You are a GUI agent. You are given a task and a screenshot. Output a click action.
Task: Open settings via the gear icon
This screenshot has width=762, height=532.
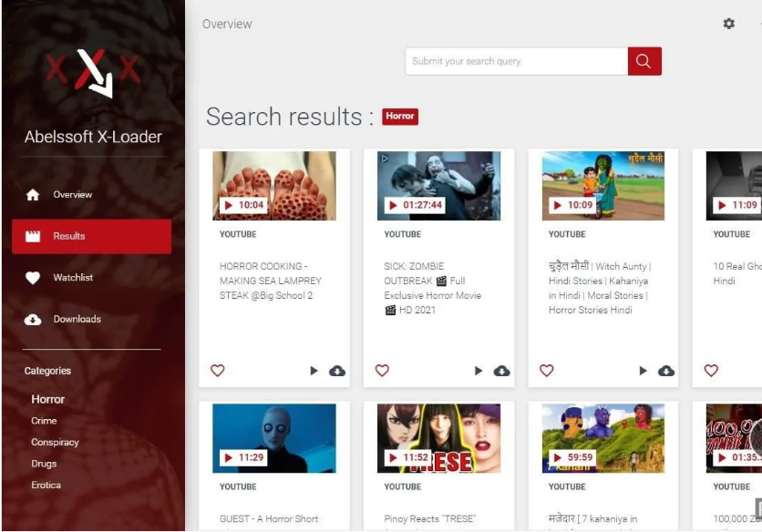coord(728,24)
